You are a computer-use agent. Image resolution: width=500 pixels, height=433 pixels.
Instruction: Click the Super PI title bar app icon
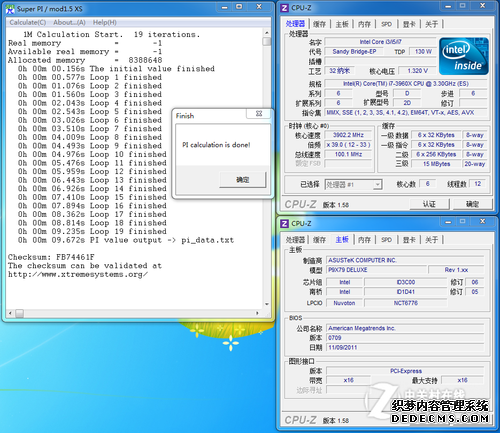point(10,9)
